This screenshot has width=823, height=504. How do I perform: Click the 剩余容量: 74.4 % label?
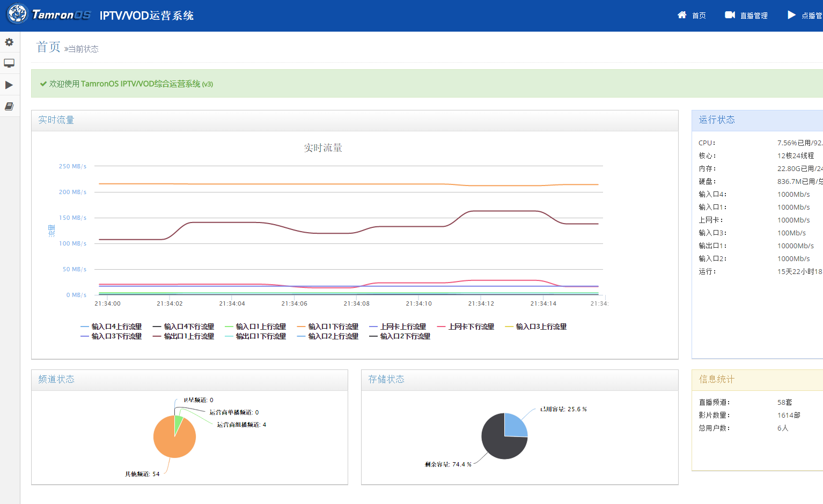[x=448, y=464]
